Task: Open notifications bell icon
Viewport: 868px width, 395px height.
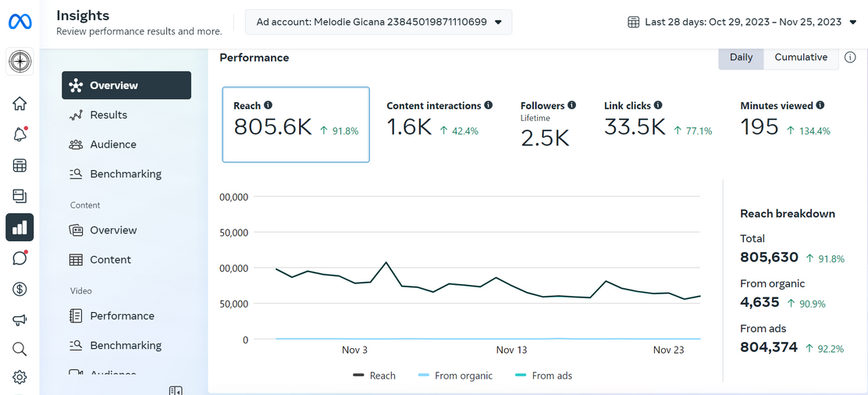Action: pos(20,134)
